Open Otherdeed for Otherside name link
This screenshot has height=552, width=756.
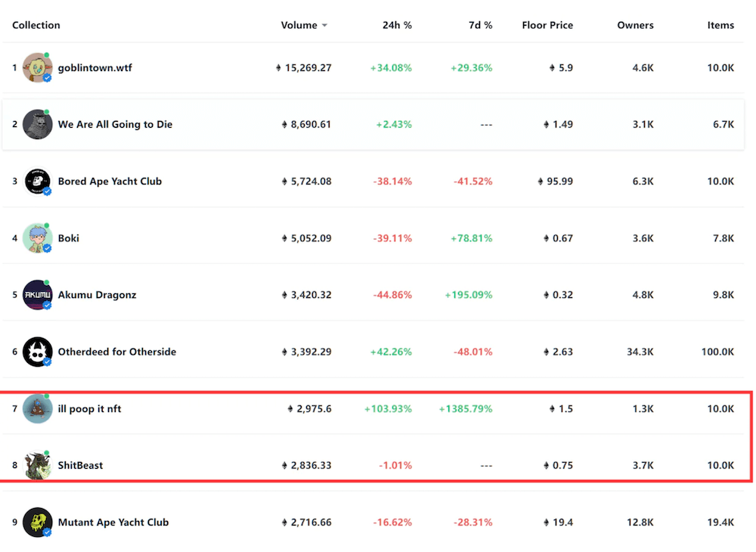point(117,352)
